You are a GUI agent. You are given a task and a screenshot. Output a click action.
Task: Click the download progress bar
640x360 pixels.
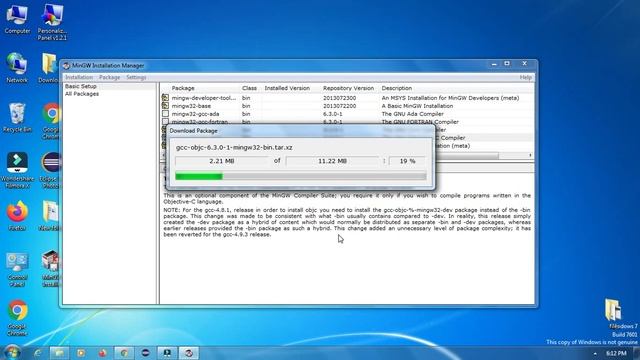pos(301,176)
